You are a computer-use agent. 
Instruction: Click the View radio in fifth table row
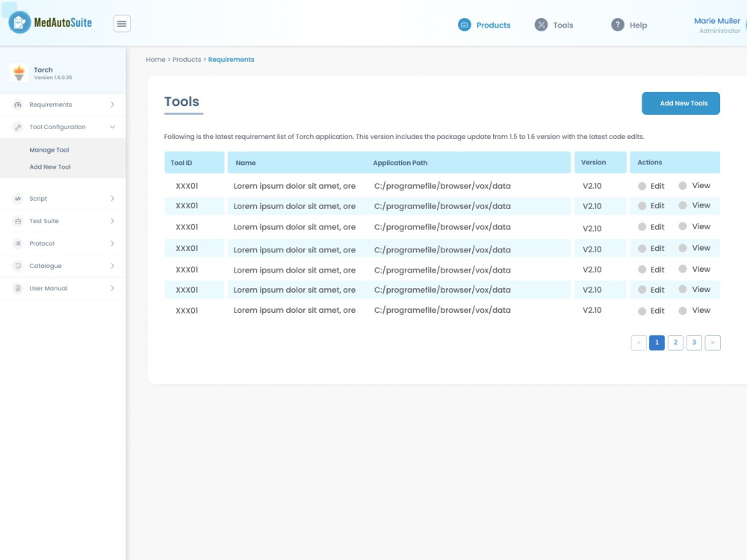click(683, 269)
